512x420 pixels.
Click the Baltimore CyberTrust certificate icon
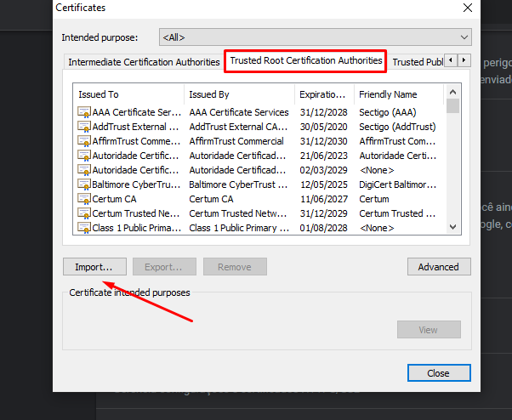point(84,184)
